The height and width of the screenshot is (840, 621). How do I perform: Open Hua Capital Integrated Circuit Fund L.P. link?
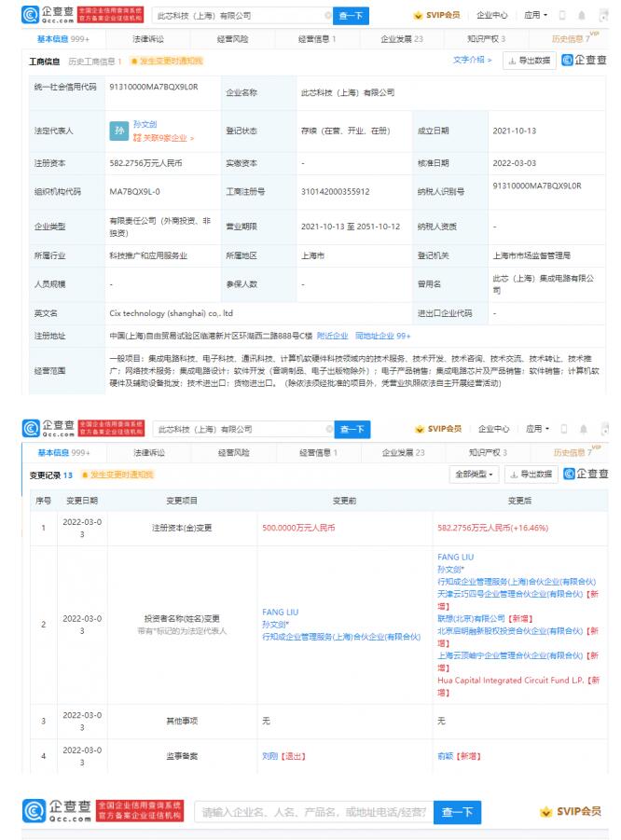point(510,681)
